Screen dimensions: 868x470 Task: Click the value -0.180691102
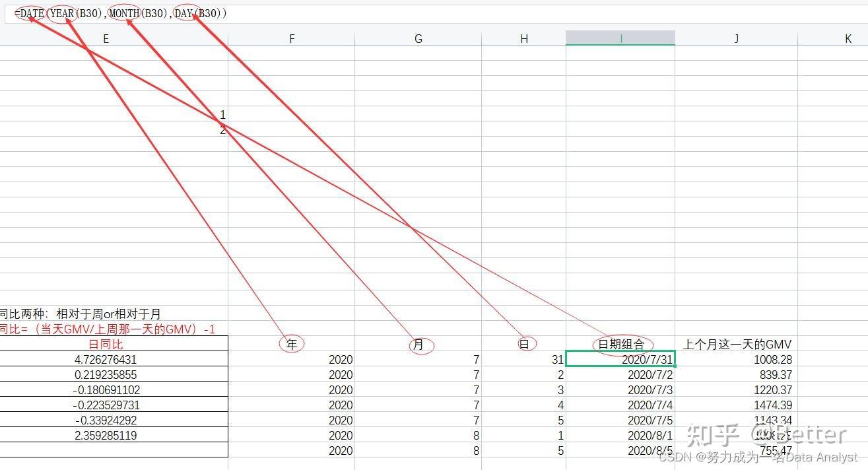106,389
